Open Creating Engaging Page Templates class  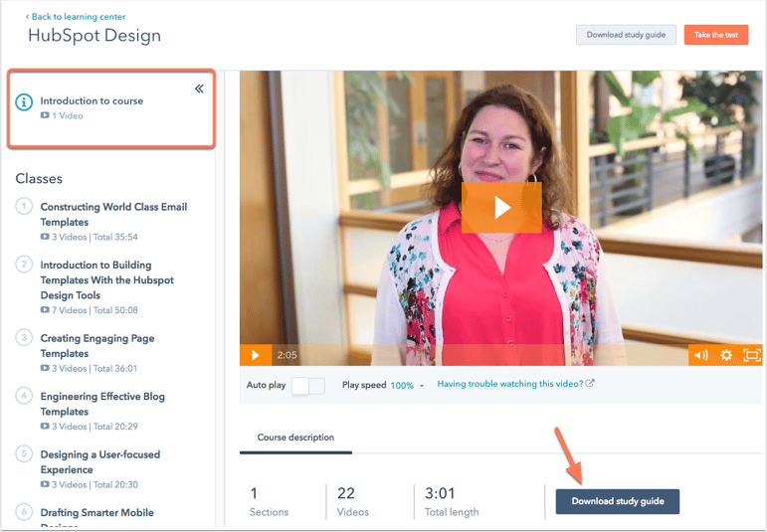97,346
